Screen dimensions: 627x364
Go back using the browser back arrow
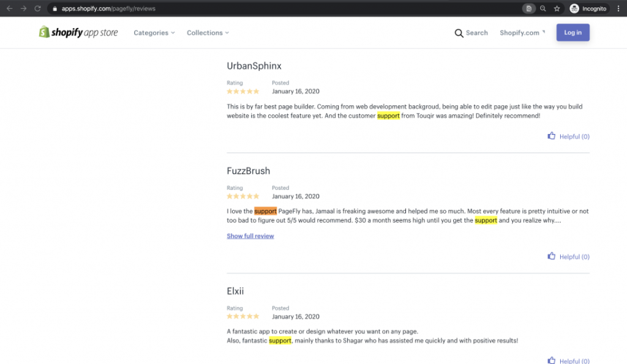pyautogui.click(x=10, y=9)
